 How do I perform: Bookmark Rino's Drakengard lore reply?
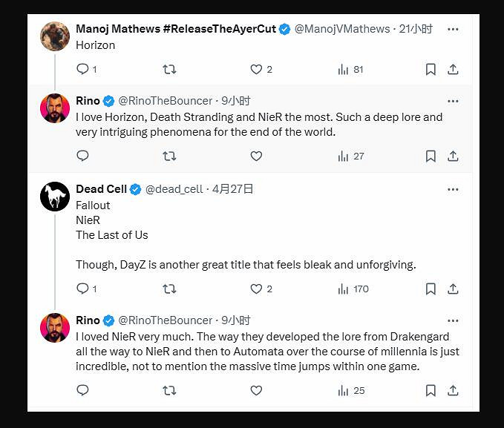(x=431, y=390)
